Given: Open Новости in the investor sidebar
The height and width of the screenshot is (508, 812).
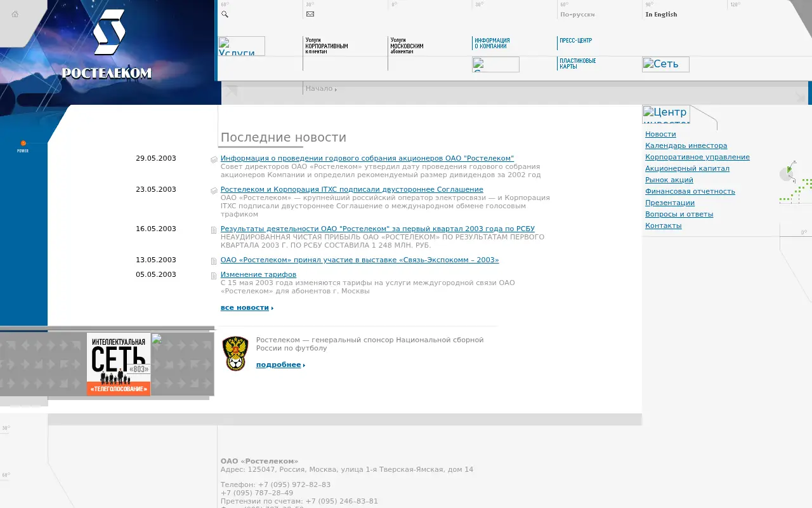Looking at the screenshot, I should [x=660, y=135].
